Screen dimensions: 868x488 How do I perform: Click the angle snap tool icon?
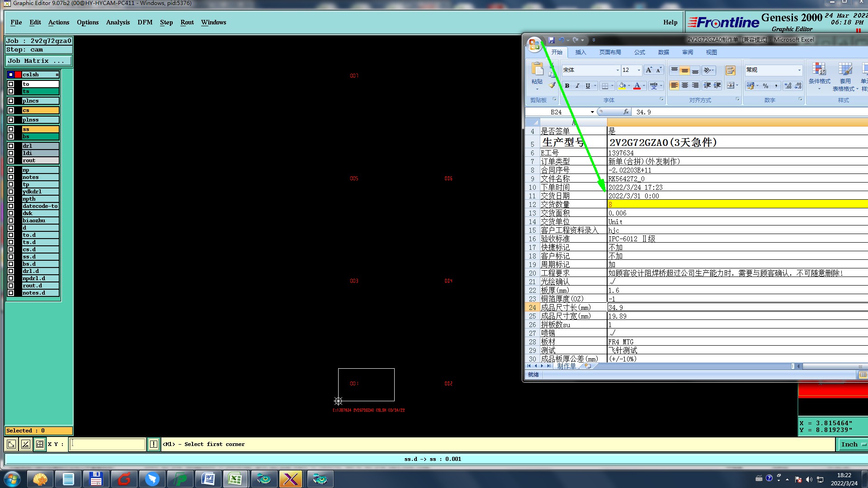tap(26, 444)
